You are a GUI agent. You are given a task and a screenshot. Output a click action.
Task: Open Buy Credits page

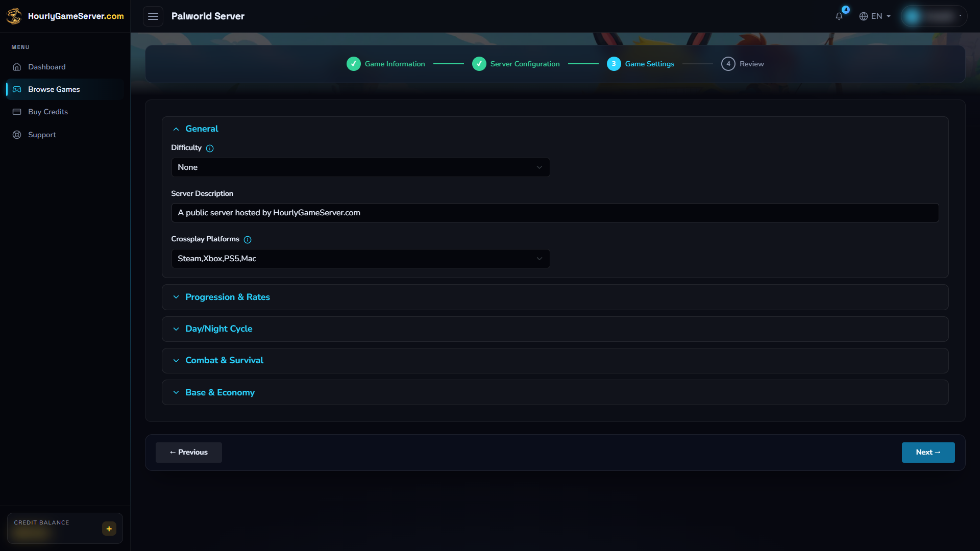click(65, 112)
